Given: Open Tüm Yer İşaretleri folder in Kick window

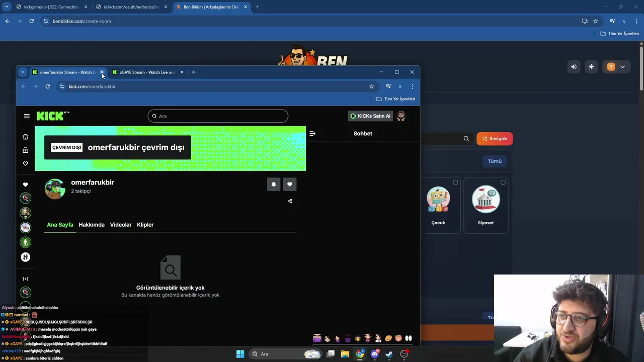Looking at the screenshot, I should [x=396, y=99].
